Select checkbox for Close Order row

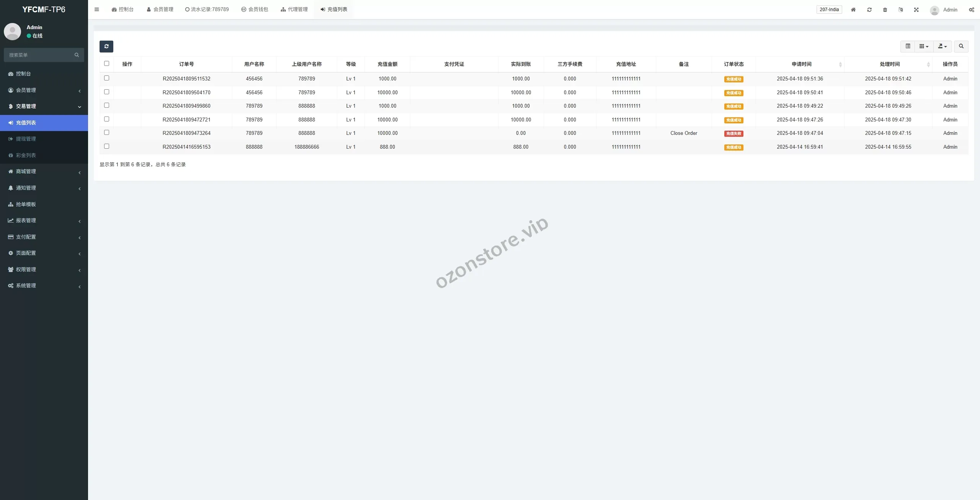[x=106, y=133]
